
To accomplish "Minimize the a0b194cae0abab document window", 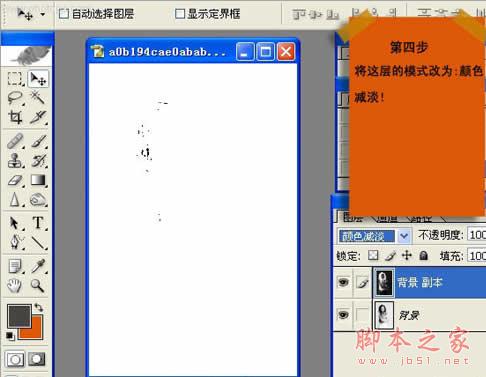I will pos(245,52).
